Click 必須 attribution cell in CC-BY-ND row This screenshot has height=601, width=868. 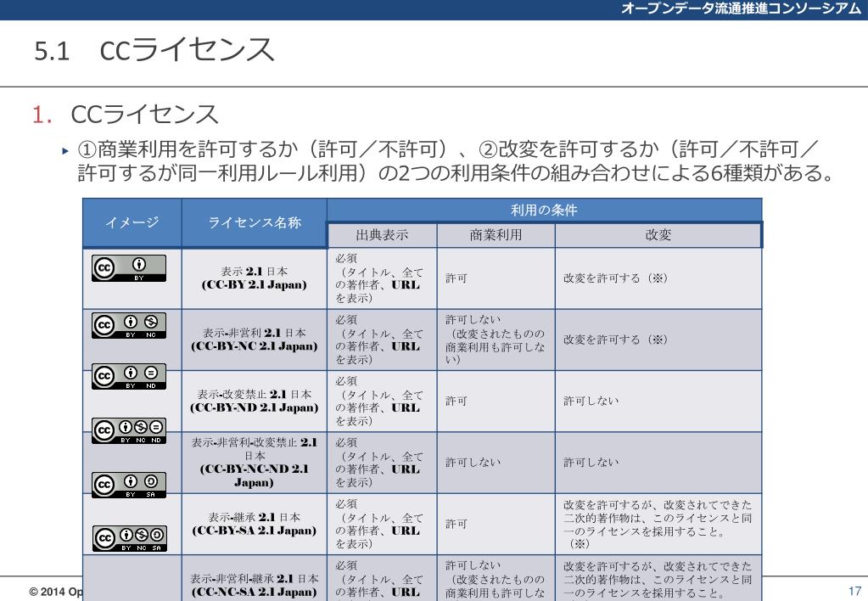pos(382,401)
